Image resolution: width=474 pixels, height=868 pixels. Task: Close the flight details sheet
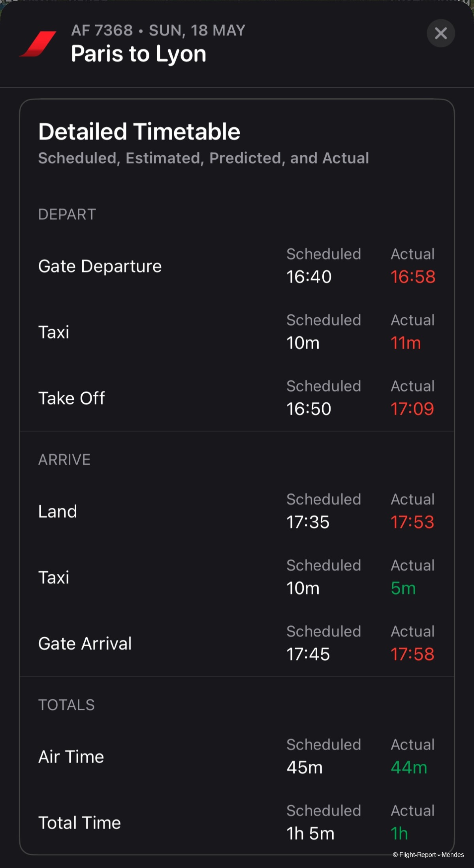(x=441, y=33)
